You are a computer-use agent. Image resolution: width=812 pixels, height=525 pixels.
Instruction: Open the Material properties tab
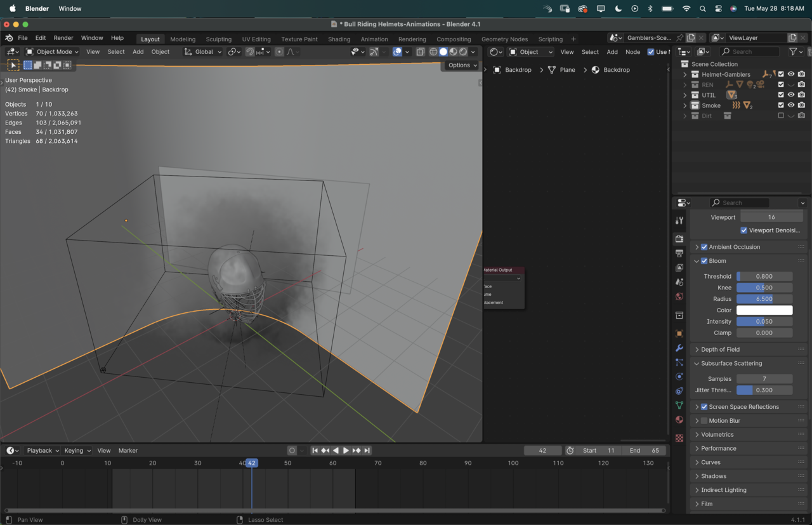pyautogui.click(x=679, y=420)
